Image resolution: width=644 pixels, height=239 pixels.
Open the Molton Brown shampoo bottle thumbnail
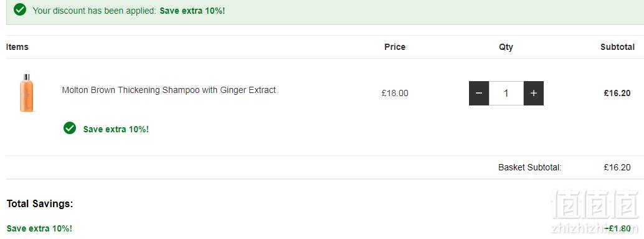pyautogui.click(x=27, y=93)
